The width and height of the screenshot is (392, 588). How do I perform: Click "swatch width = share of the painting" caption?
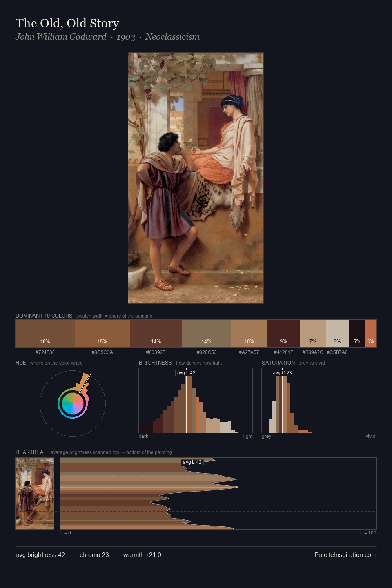(114, 316)
